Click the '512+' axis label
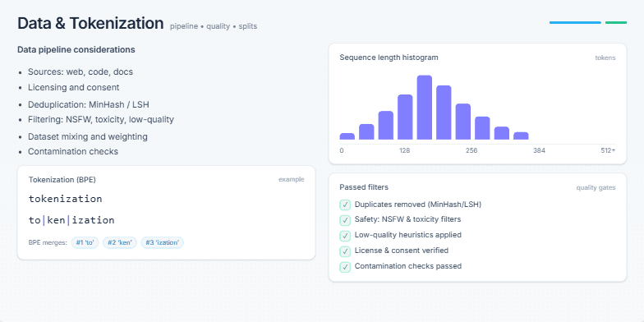The width and height of the screenshot is (644, 322). [x=608, y=151]
